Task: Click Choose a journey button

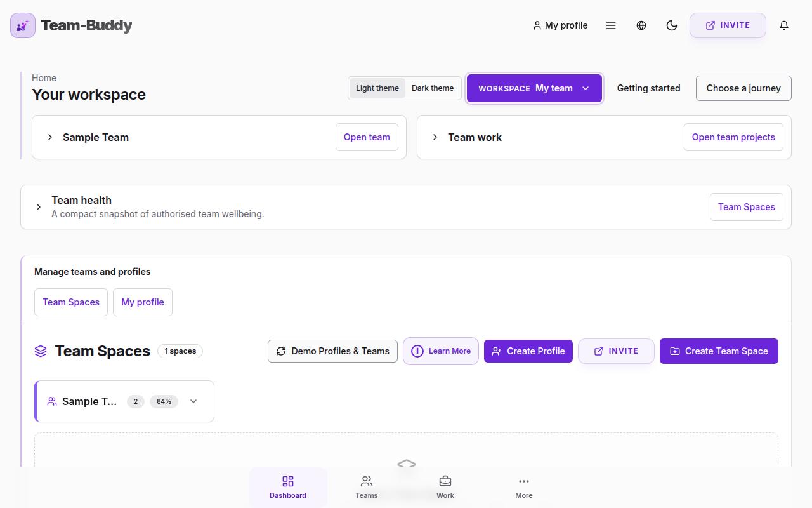Action: (743, 88)
